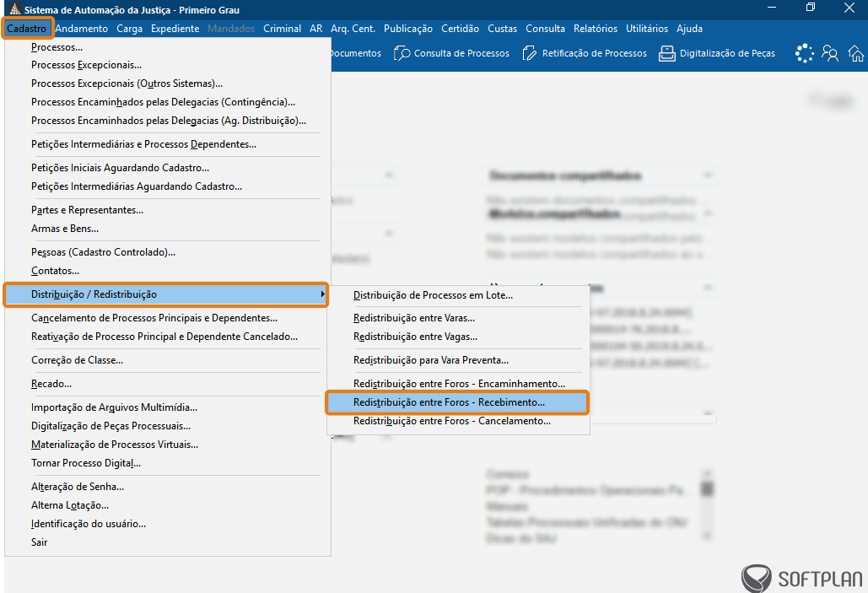The height and width of the screenshot is (593, 868).
Task: Select Redistribuição entre Foros - Cancelamento...
Action: [x=458, y=421]
